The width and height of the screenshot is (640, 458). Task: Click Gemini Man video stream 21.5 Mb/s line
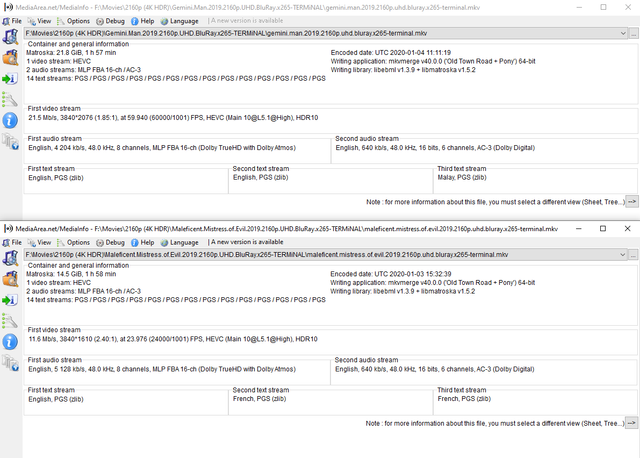[x=173, y=118]
